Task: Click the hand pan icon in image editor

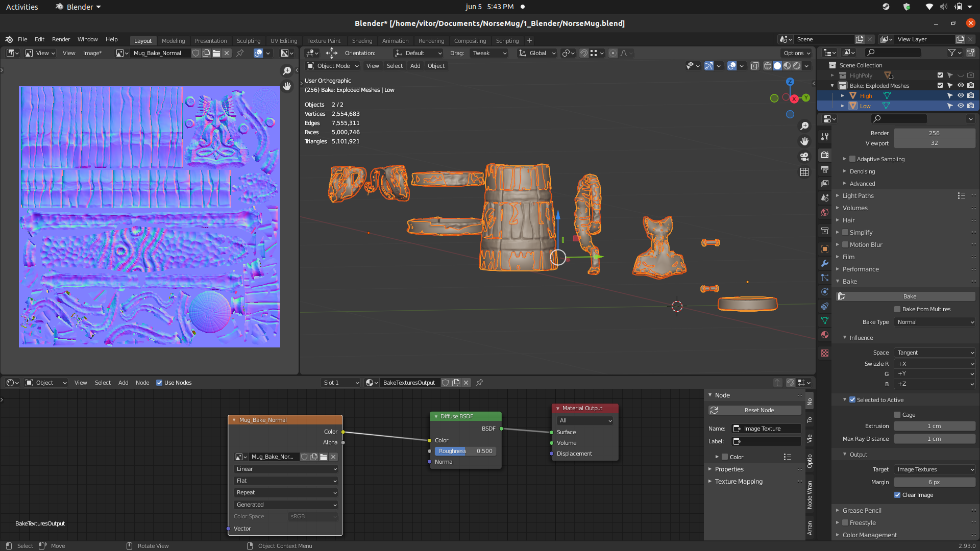Action: (287, 86)
